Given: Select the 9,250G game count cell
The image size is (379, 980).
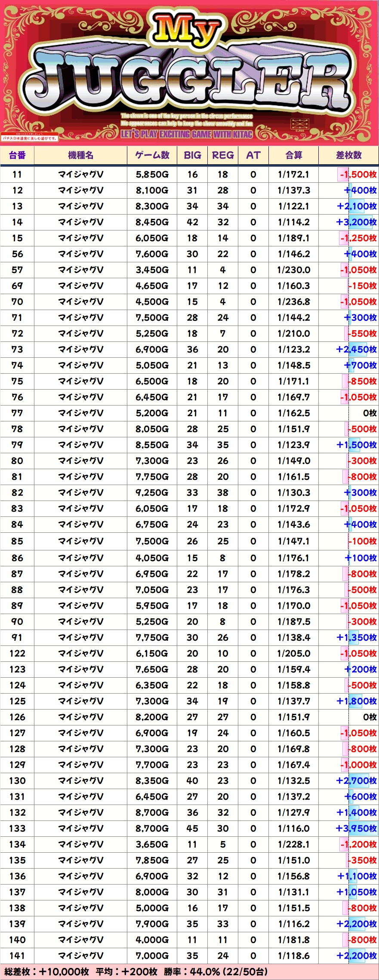Looking at the screenshot, I should [152, 492].
